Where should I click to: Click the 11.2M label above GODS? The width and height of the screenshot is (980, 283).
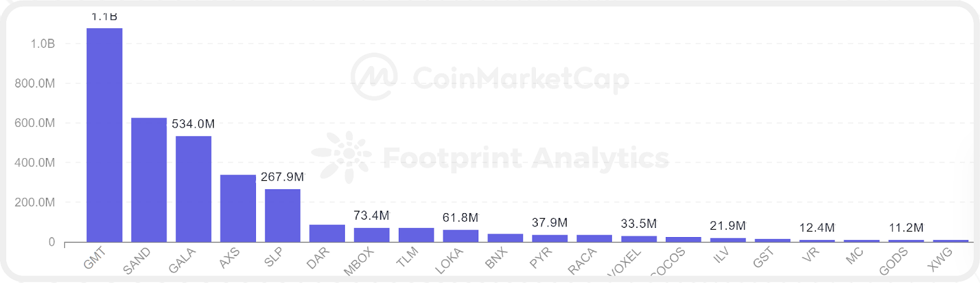[906, 227]
